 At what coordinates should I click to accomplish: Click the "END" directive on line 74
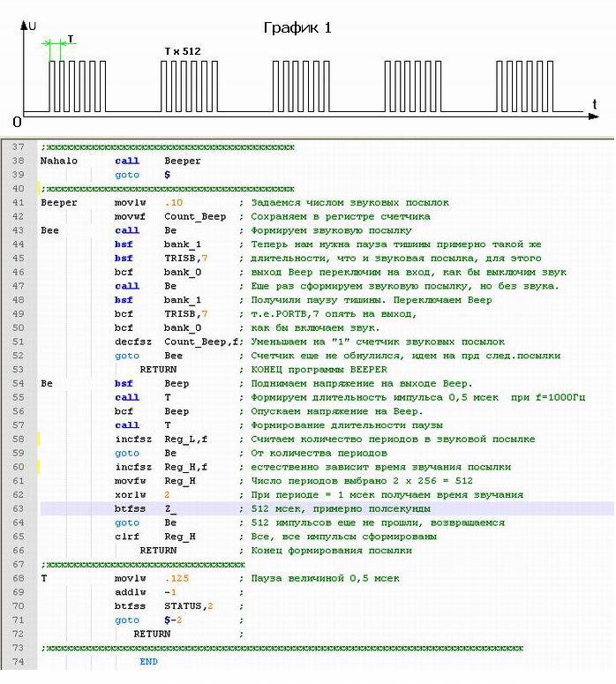(x=149, y=662)
